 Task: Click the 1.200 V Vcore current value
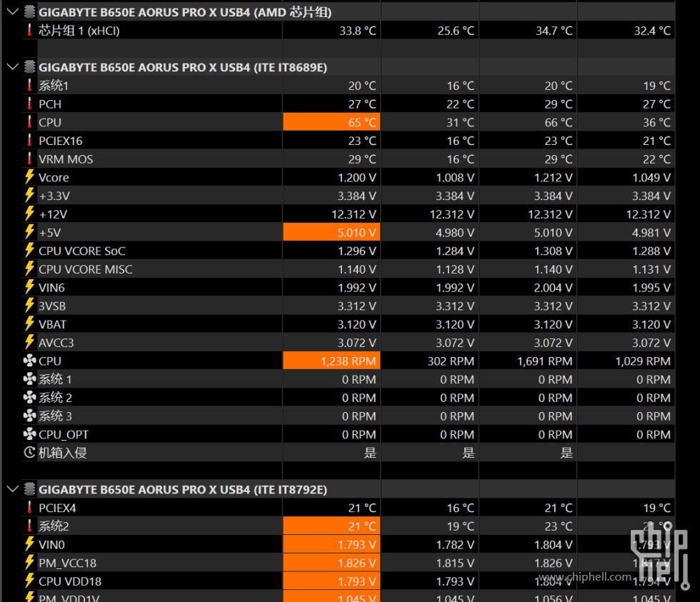pos(356,178)
